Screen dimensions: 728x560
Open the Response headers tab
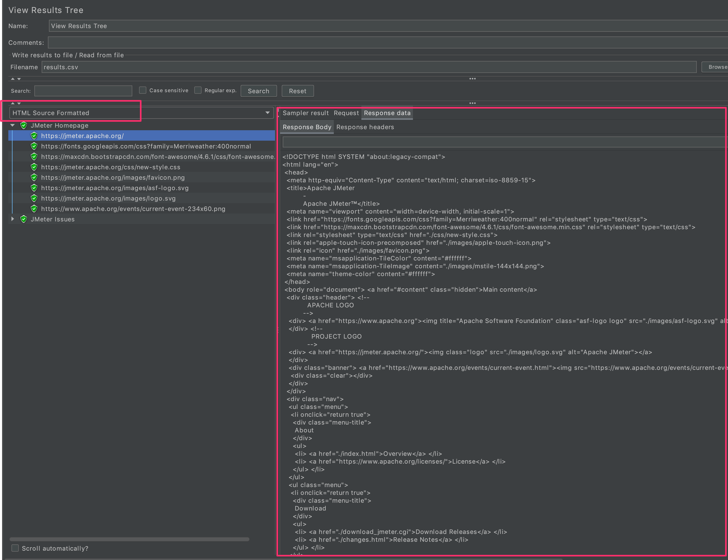(x=365, y=127)
